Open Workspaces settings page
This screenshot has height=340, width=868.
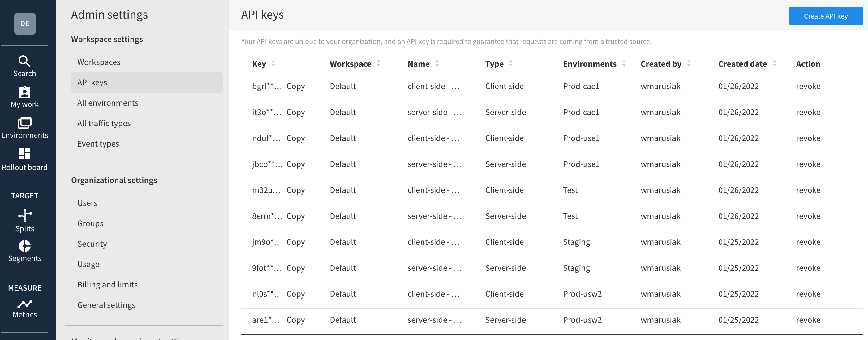(x=99, y=62)
